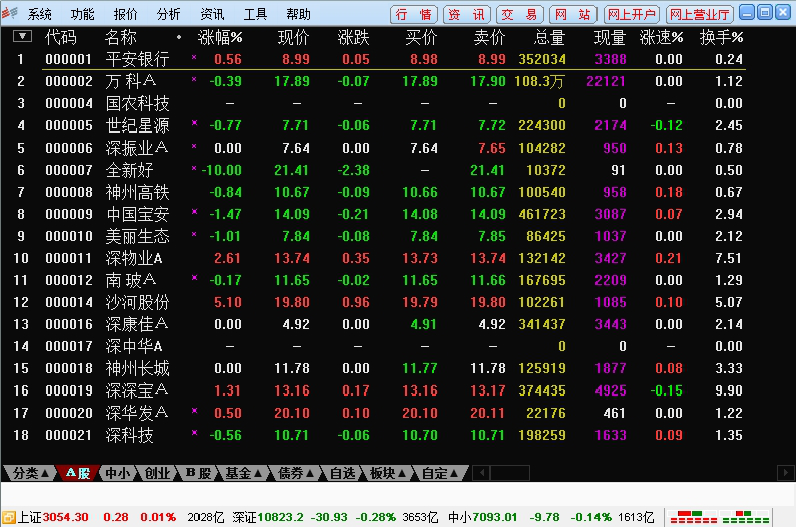Open the 资讯 menu
The width and height of the screenshot is (796, 527).
pyautogui.click(x=212, y=14)
